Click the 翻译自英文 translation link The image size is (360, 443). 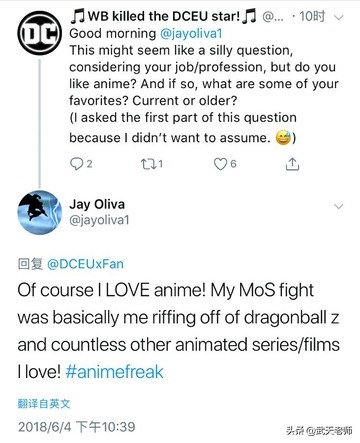(x=44, y=404)
